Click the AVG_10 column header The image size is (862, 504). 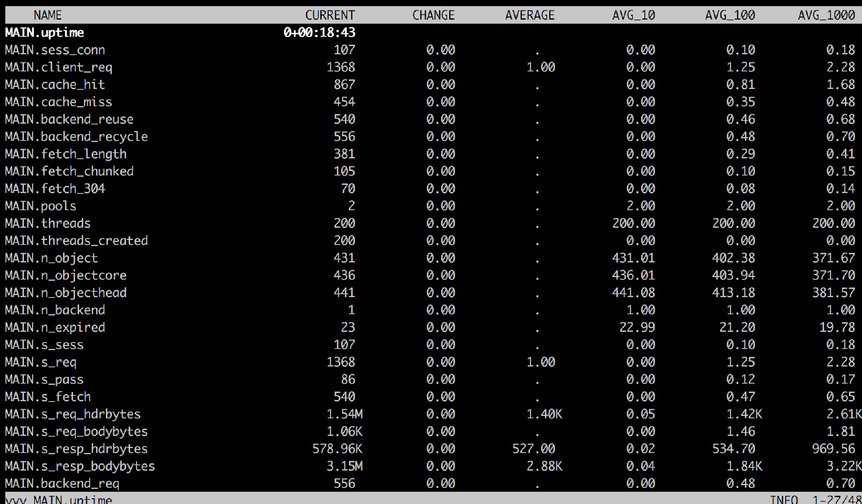[x=633, y=15]
